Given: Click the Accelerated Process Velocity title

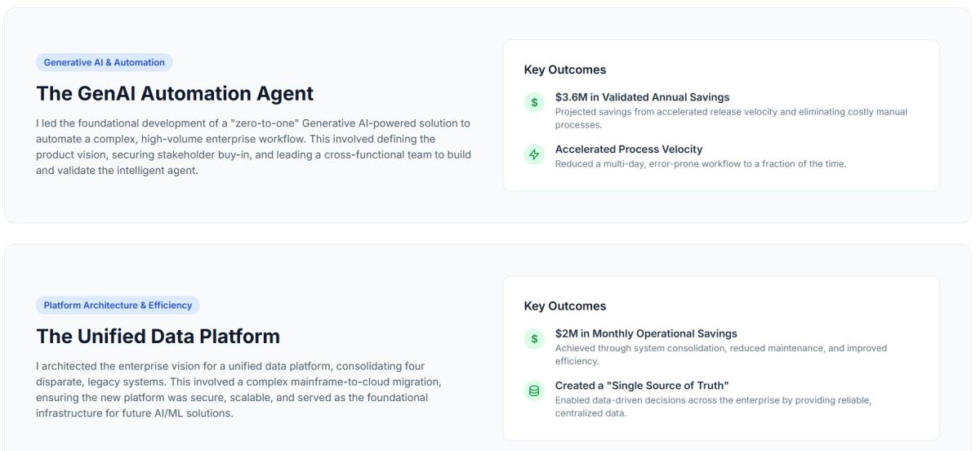Looking at the screenshot, I should pyautogui.click(x=629, y=149).
